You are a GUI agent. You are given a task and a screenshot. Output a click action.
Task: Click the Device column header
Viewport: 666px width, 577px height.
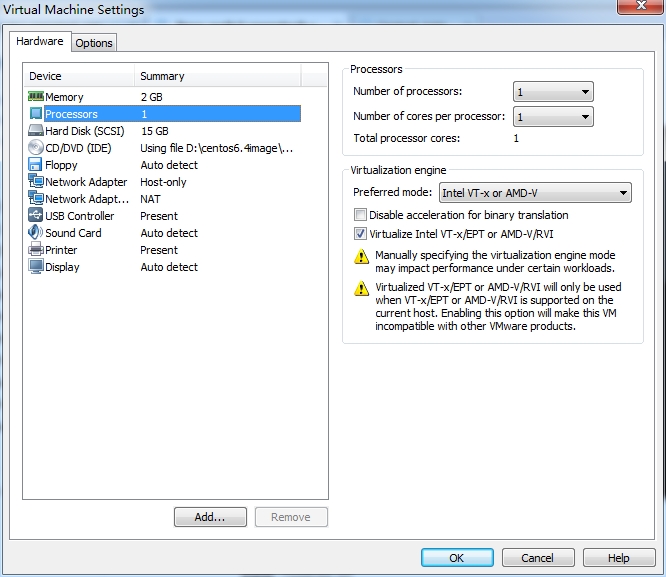(x=79, y=76)
